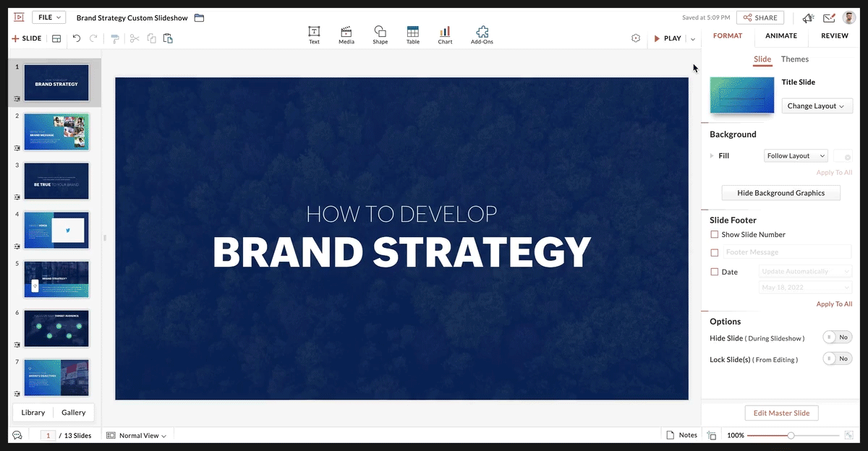
Task: Toggle the Lock Slide(s) switch
Action: pos(838,358)
